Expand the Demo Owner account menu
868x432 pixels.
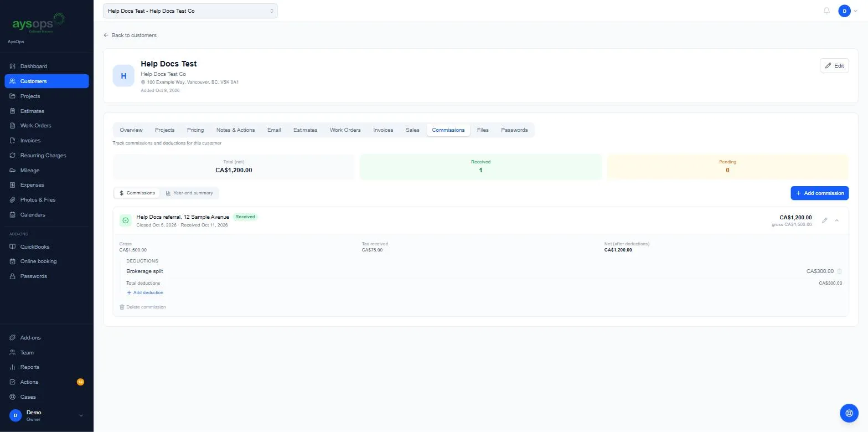(x=46, y=415)
